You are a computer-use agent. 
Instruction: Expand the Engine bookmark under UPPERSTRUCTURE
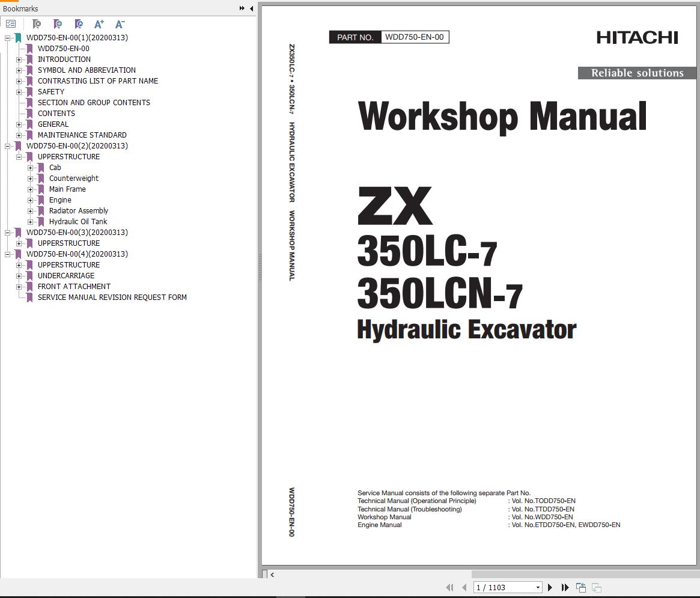31,200
